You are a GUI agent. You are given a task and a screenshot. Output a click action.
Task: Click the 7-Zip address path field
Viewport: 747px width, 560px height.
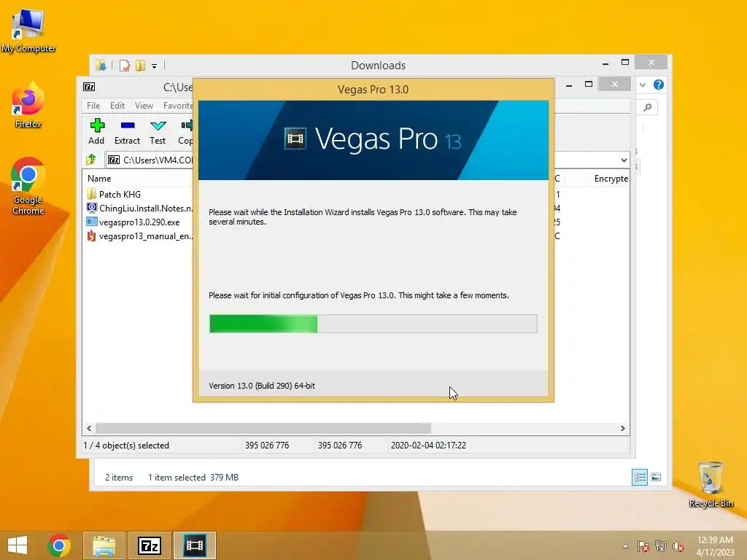[149, 160]
